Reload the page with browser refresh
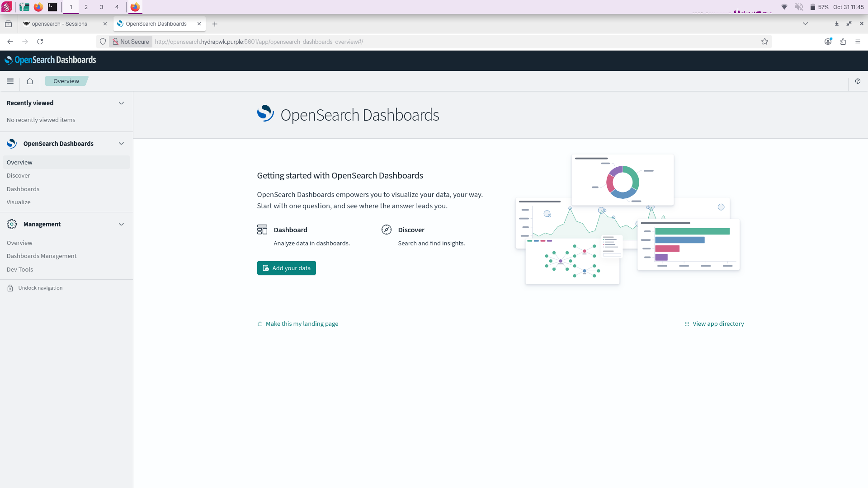 click(40, 42)
